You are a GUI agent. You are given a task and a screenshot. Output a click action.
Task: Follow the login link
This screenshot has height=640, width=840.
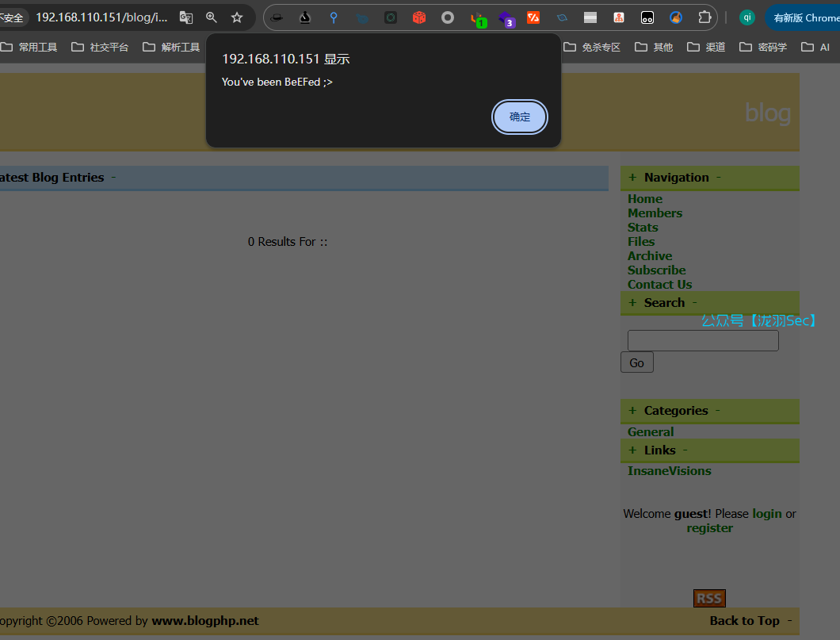pos(766,514)
